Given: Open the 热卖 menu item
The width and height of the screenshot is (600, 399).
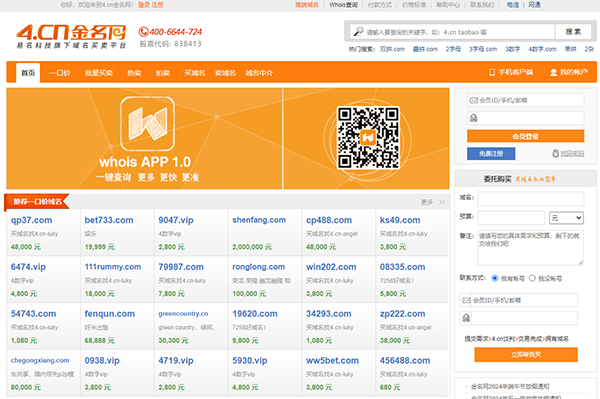Looking at the screenshot, I should tap(134, 73).
